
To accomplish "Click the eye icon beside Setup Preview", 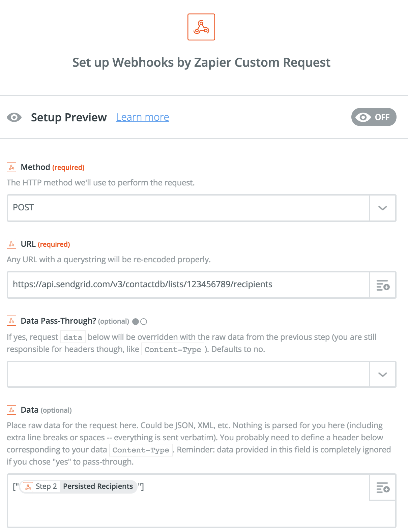I will (14, 117).
